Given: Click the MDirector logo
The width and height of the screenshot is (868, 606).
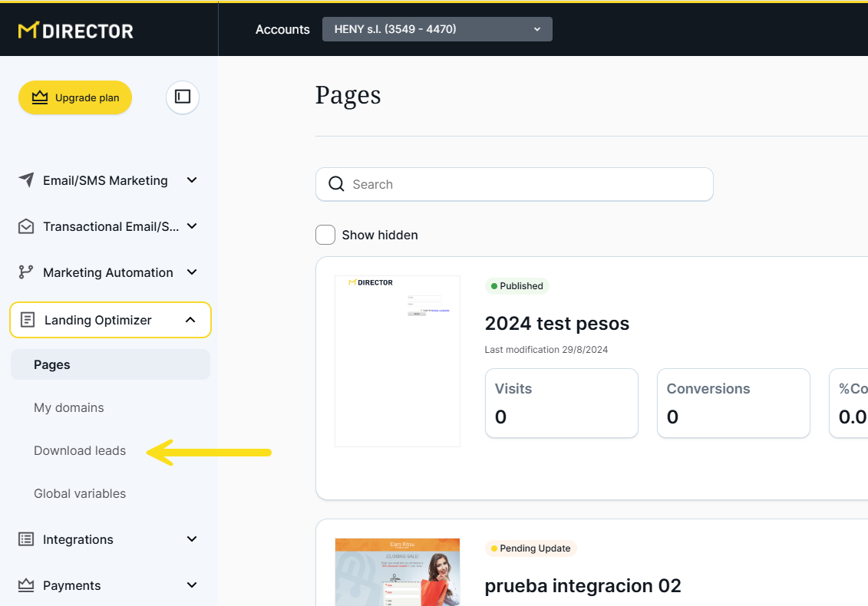Looking at the screenshot, I should [75, 31].
